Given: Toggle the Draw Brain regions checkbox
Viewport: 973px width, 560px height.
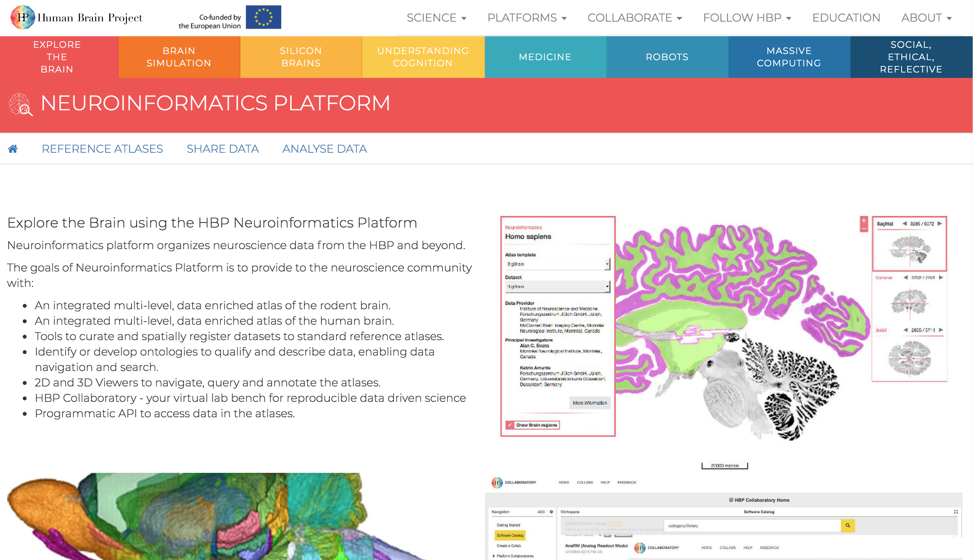Looking at the screenshot, I should point(510,425).
